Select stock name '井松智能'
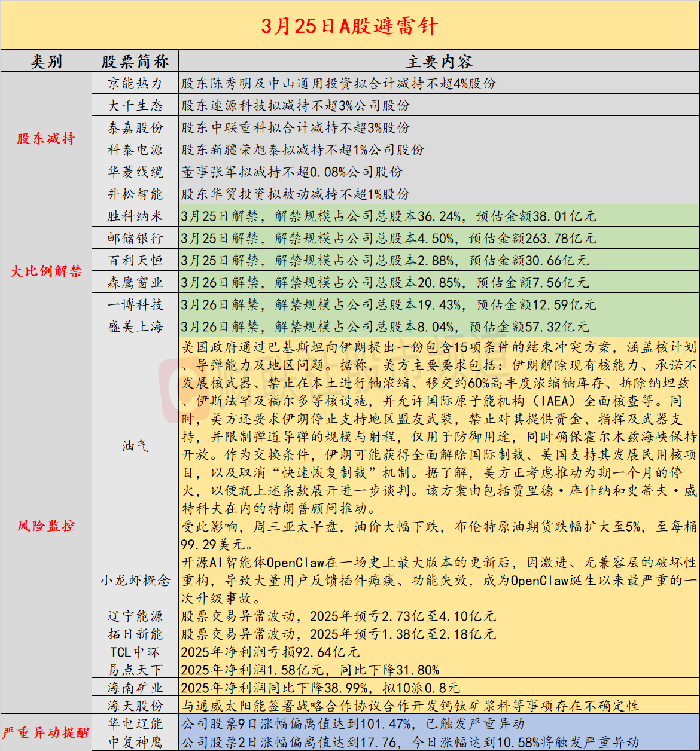 [x=135, y=194]
